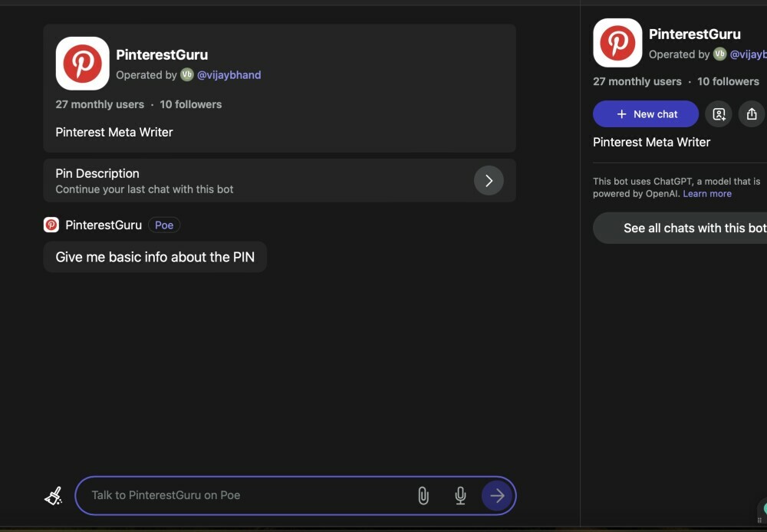This screenshot has height=532, width=767.
Task: Click the microphone voice input icon
Action: coord(460,496)
